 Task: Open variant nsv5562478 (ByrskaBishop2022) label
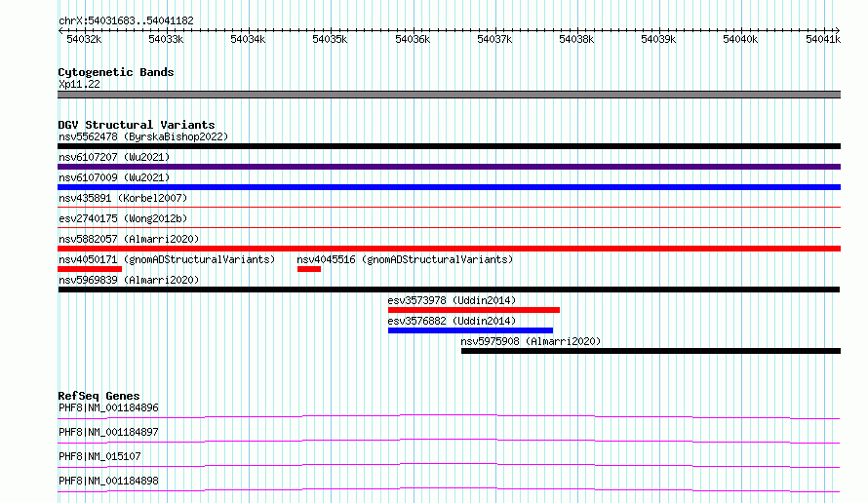(x=143, y=136)
